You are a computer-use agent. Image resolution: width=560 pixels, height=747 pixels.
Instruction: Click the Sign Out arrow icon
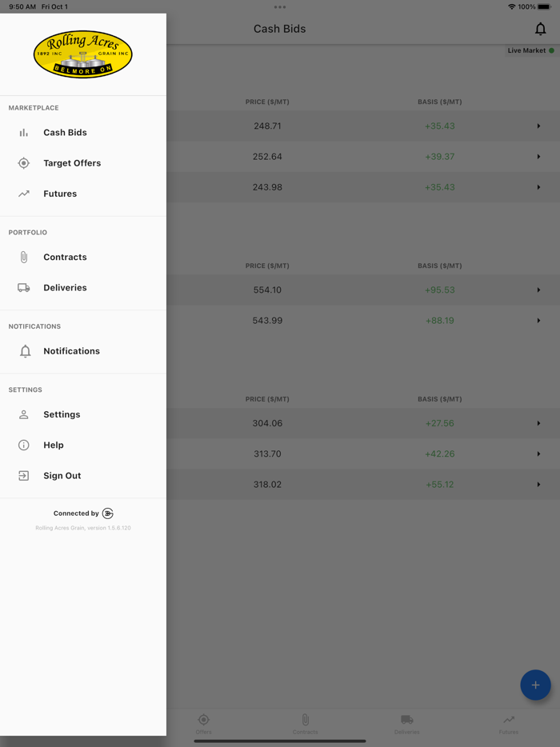click(x=24, y=476)
